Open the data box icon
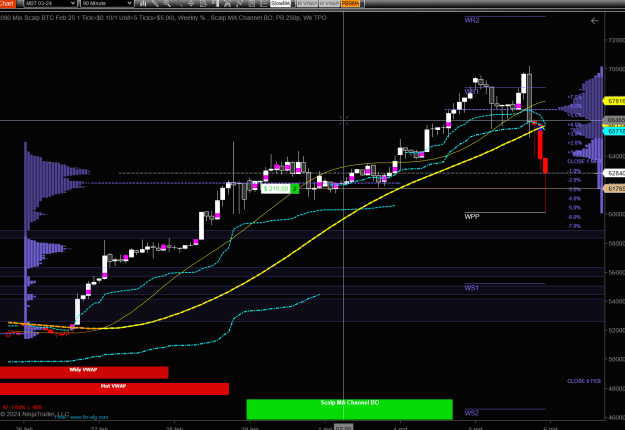 203,4
